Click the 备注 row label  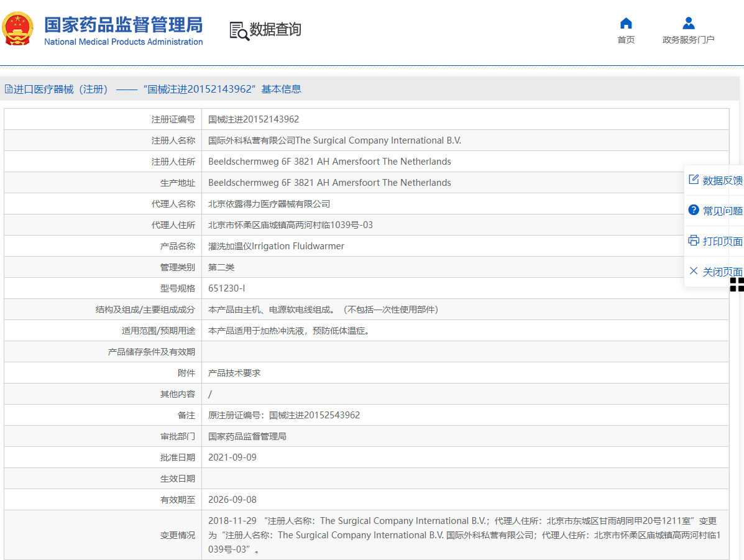(186, 415)
